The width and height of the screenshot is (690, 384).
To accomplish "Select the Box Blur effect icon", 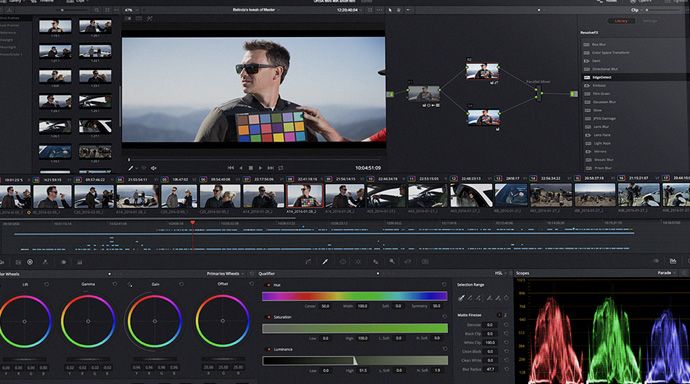I will 587,44.
